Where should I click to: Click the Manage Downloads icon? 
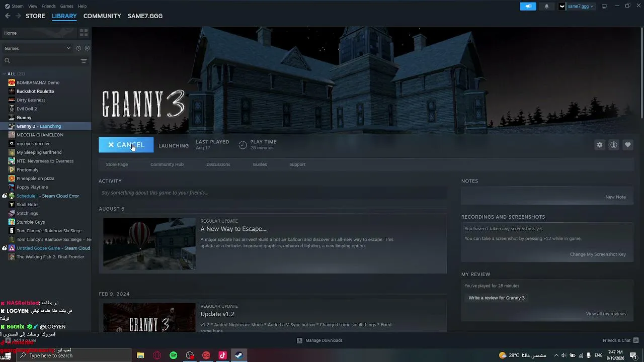(299, 340)
